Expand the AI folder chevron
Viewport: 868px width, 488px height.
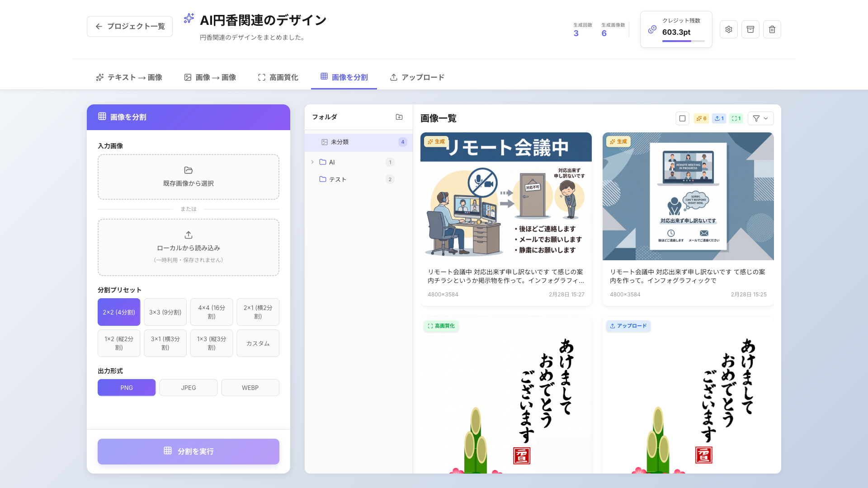(x=312, y=162)
